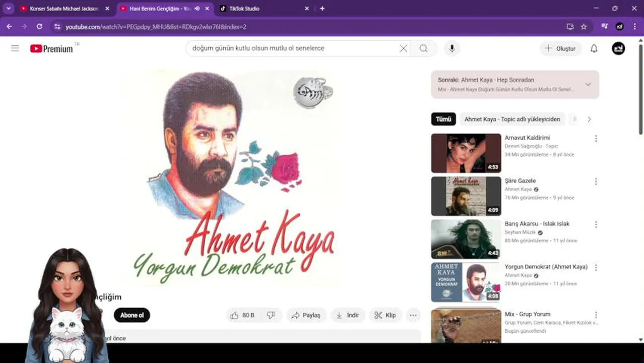Click the browser forward arrow
Viewport: 644px width, 363px height.
(x=24, y=26)
